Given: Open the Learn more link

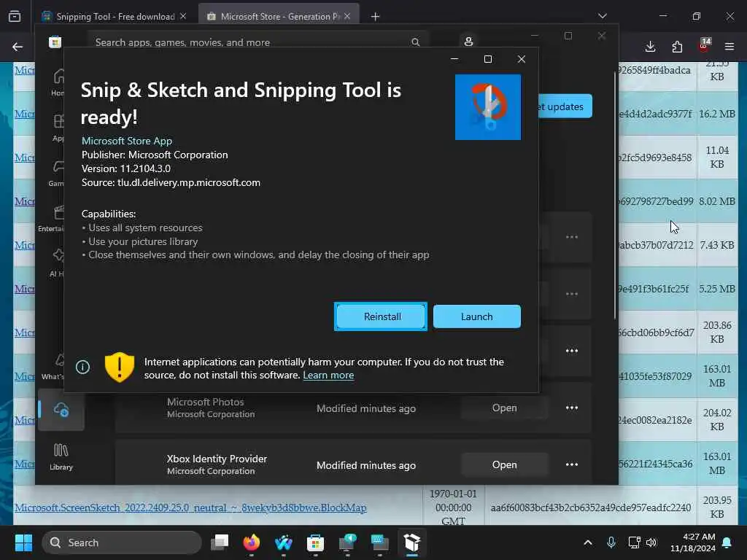Looking at the screenshot, I should pyautogui.click(x=328, y=376).
